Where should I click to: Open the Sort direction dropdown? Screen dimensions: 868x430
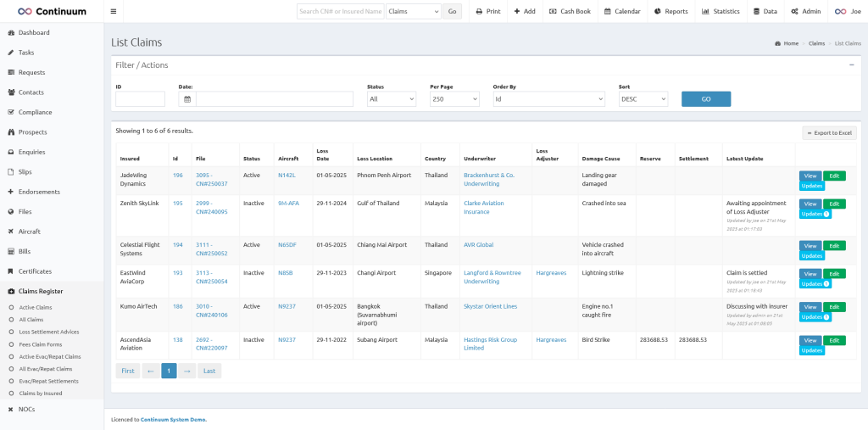pyautogui.click(x=643, y=99)
